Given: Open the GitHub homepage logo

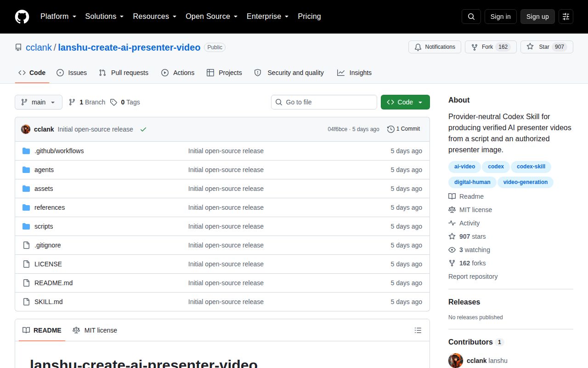Looking at the screenshot, I should pyautogui.click(x=22, y=17).
